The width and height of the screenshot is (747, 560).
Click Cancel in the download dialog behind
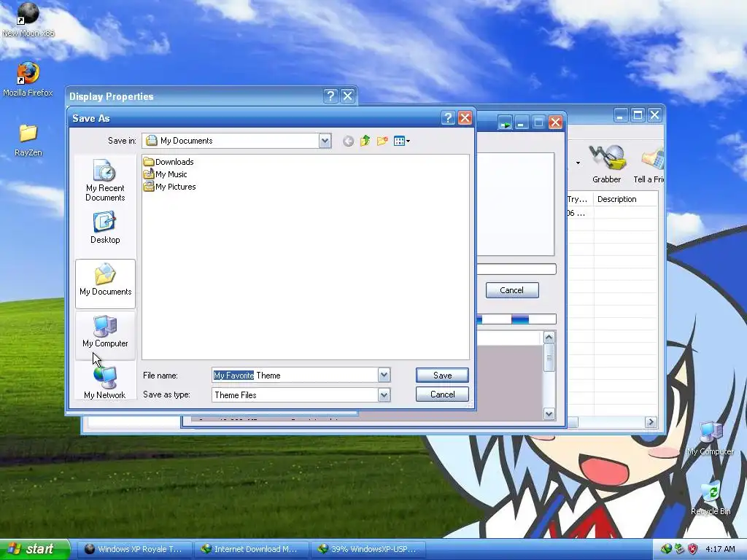(512, 290)
